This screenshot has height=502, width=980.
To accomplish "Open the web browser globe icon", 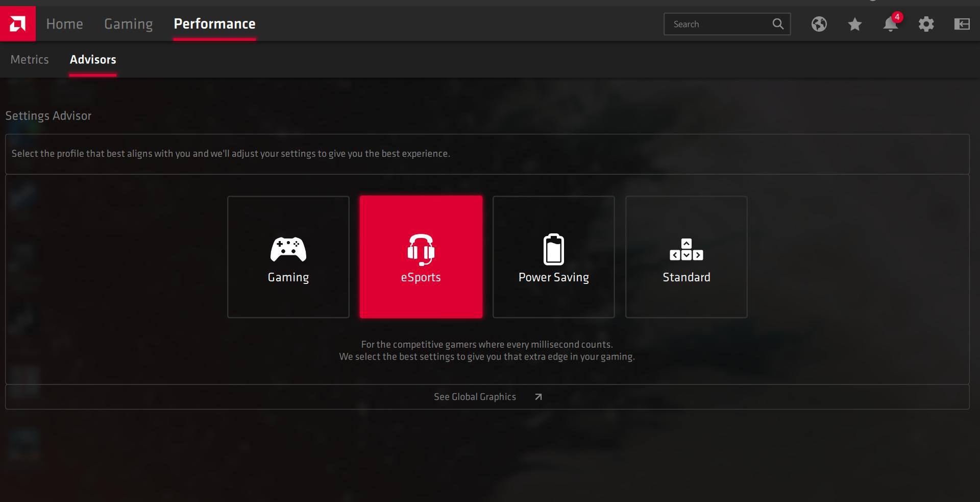I will [819, 24].
